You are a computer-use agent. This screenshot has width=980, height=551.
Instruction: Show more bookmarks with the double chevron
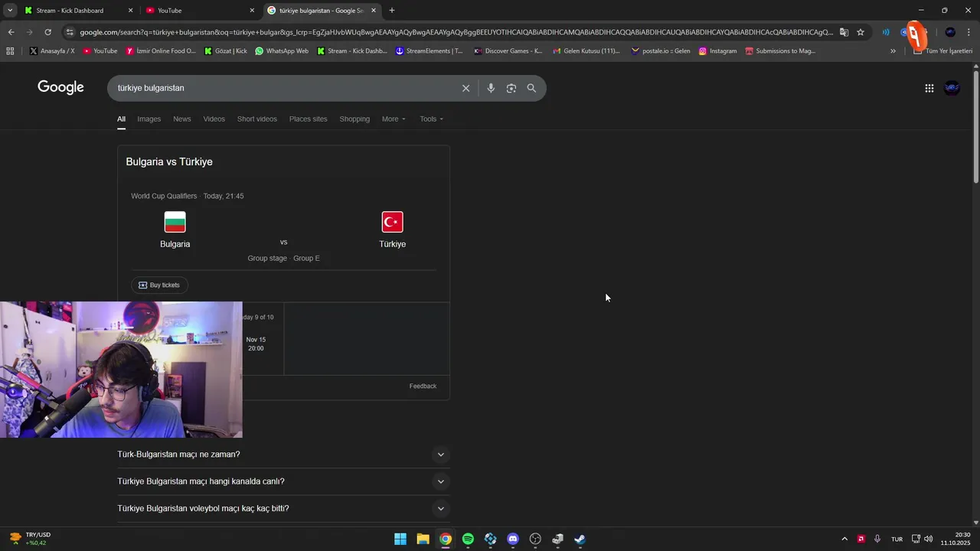click(893, 51)
